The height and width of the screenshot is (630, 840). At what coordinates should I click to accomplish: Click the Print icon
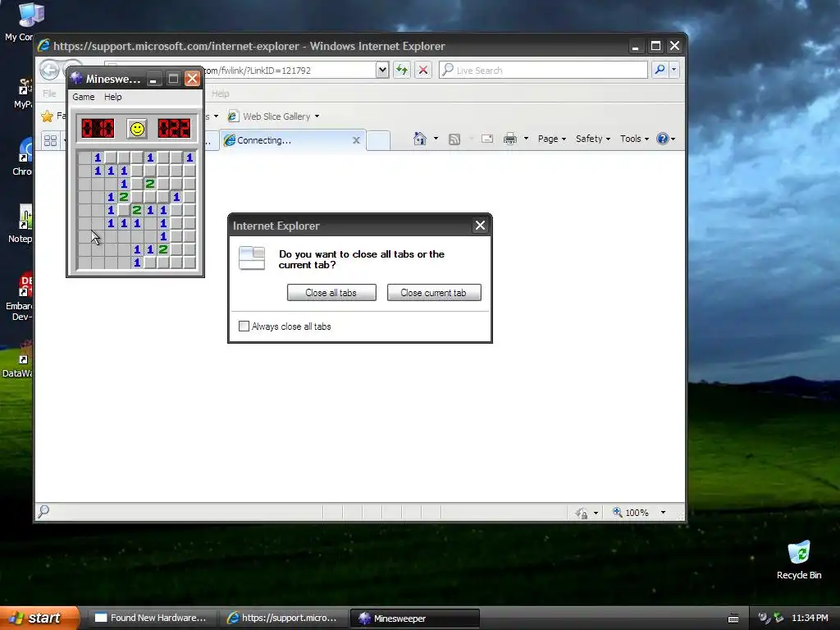point(510,139)
